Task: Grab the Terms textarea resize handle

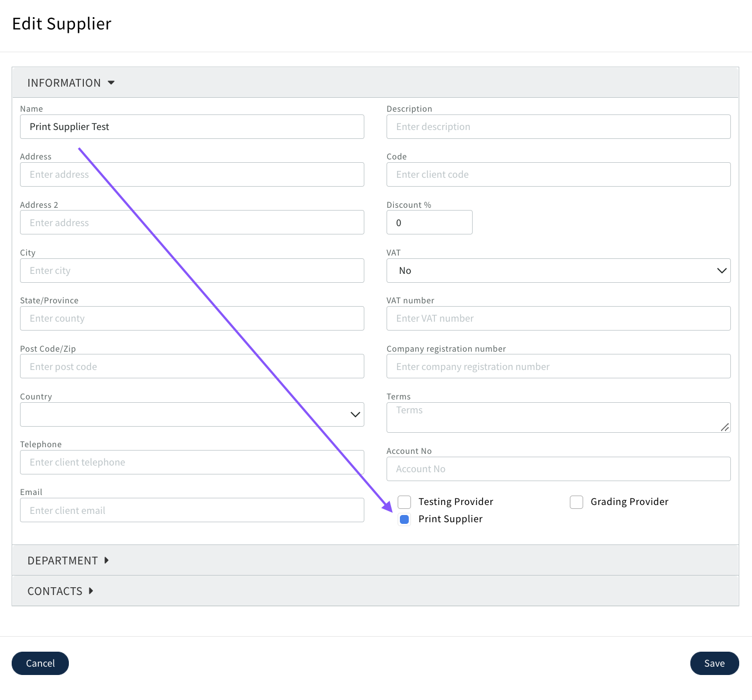Action: click(x=725, y=427)
